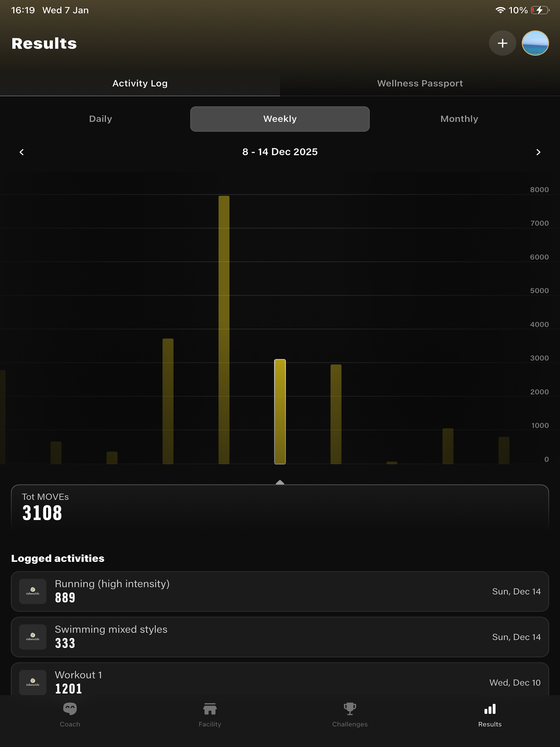
Task: Click the Wed, Dec 10 date label
Action: (x=515, y=682)
